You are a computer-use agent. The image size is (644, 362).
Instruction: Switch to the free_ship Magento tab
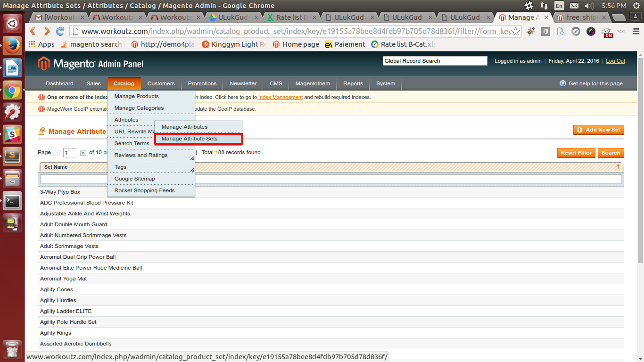[581, 17]
